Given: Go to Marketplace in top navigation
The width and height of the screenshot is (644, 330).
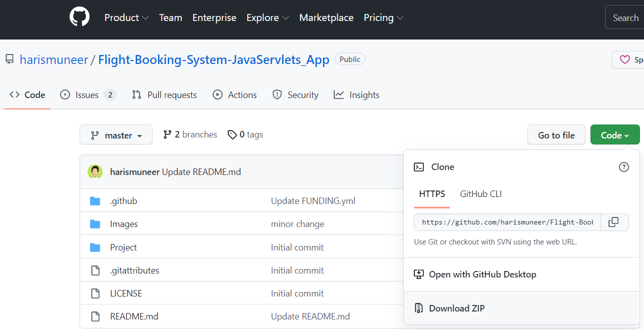Looking at the screenshot, I should click(x=326, y=17).
